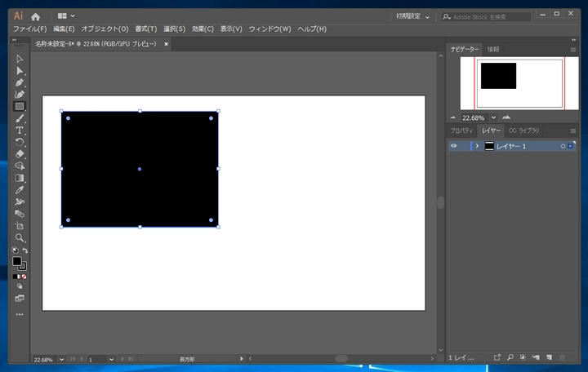Switch to ナビゲーター panel tab

(x=464, y=50)
